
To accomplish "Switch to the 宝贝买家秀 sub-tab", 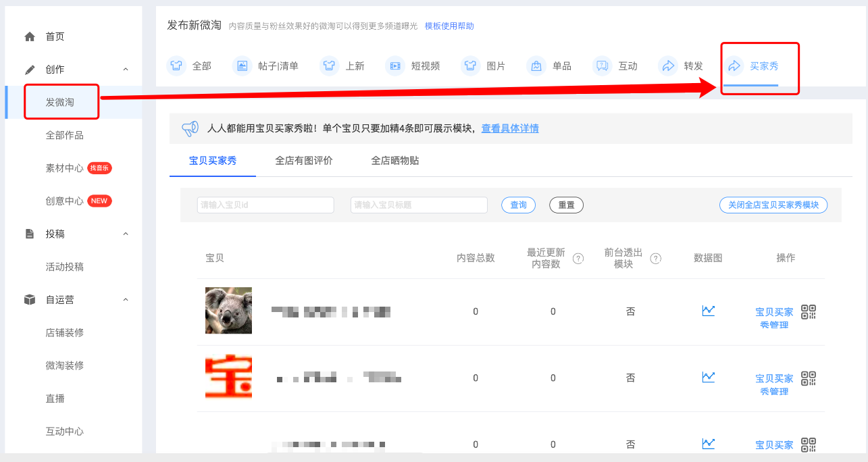I will (x=213, y=161).
